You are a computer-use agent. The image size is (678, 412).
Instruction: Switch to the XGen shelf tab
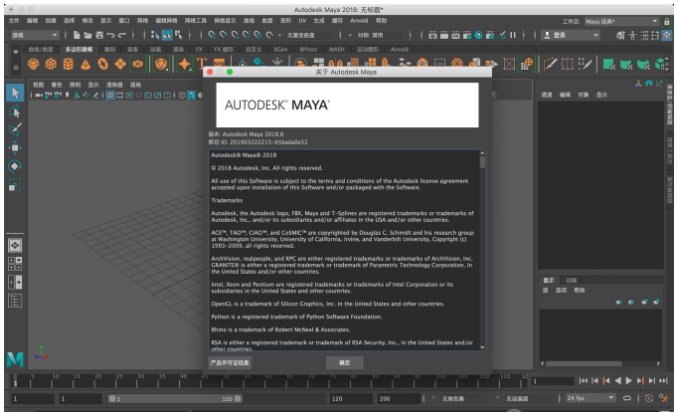(x=280, y=49)
